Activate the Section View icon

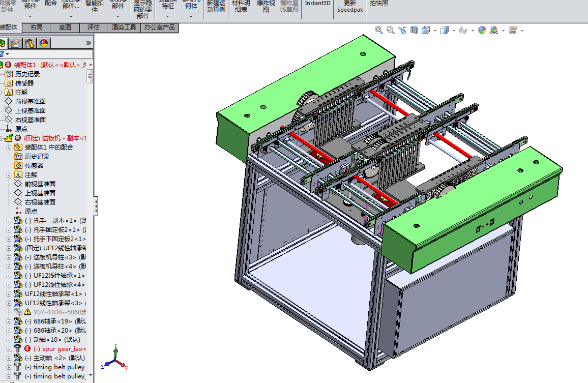414,30
